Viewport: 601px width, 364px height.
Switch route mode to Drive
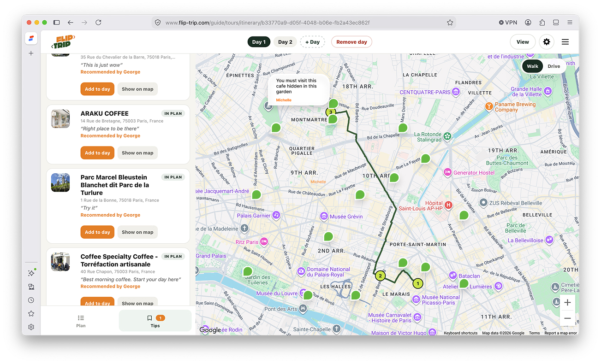554,66
